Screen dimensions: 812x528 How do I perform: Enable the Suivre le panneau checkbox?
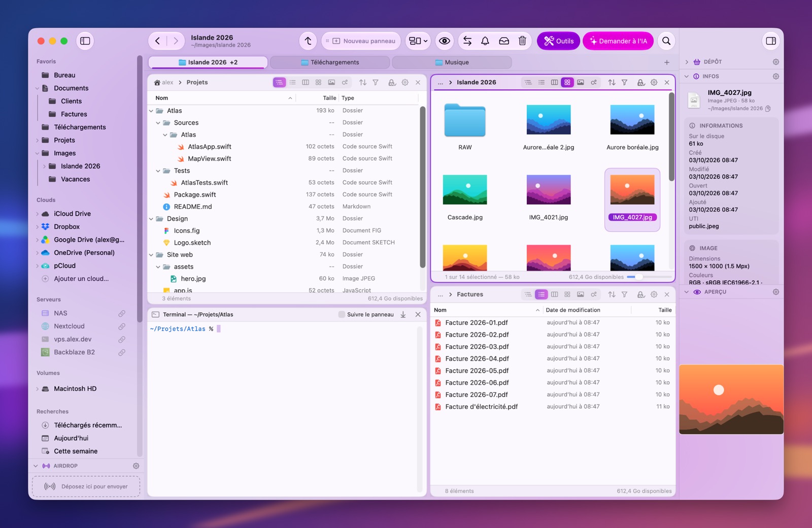click(x=342, y=315)
